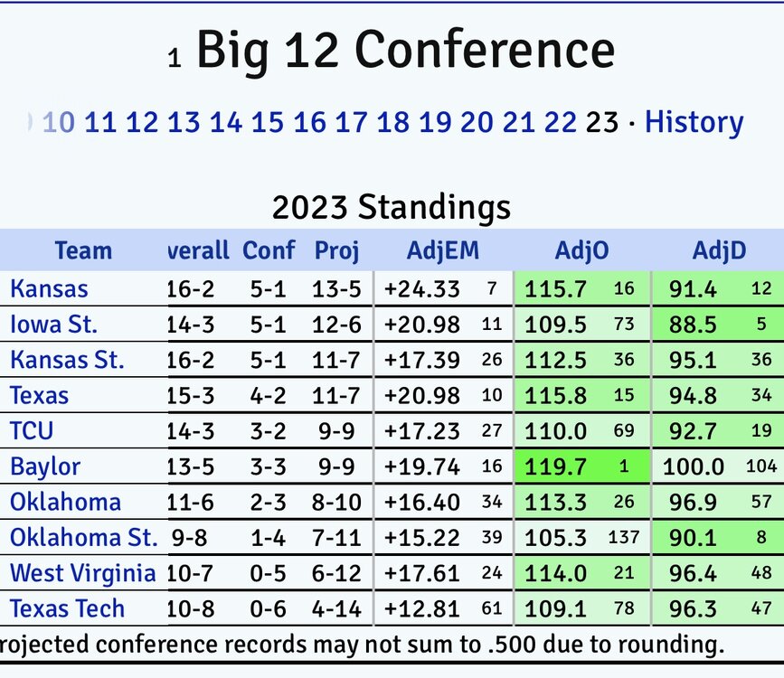This screenshot has height=678, width=784.
Task: Sort by the AdjD column header
Action: 719,250
